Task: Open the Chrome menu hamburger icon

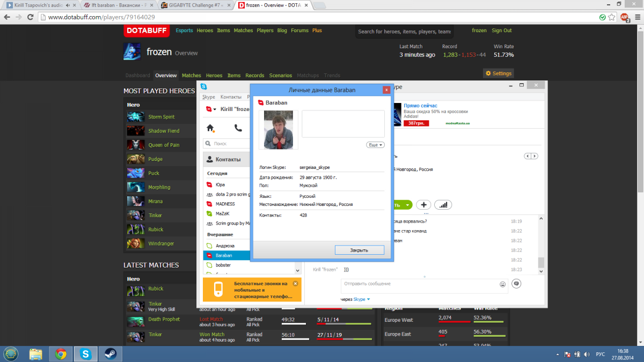Action: [636, 17]
